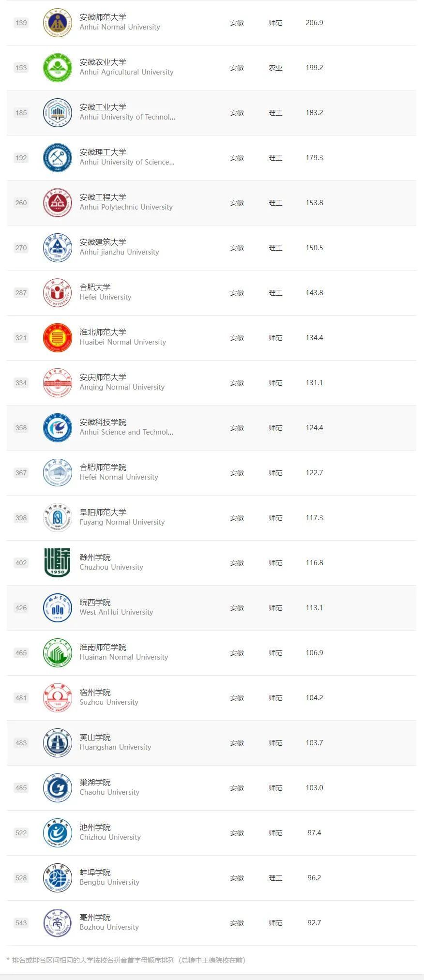Click rank badge 481 for Suzhou University
This screenshot has height=980, width=424.
point(21,698)
